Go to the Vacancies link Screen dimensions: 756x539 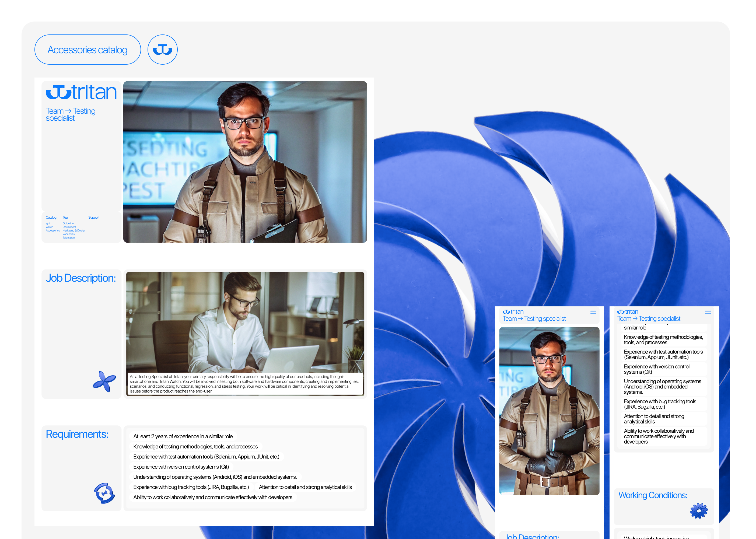[69, 234]
